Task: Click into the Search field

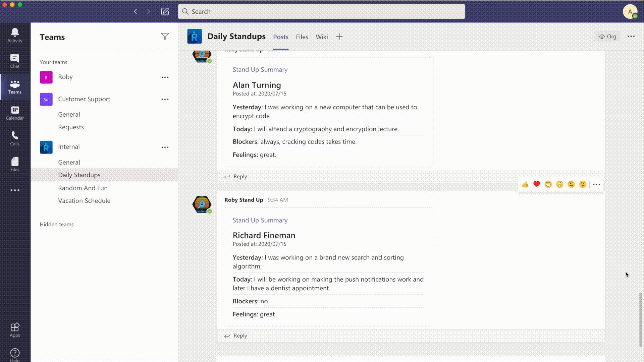Action: tap(321, 12)
